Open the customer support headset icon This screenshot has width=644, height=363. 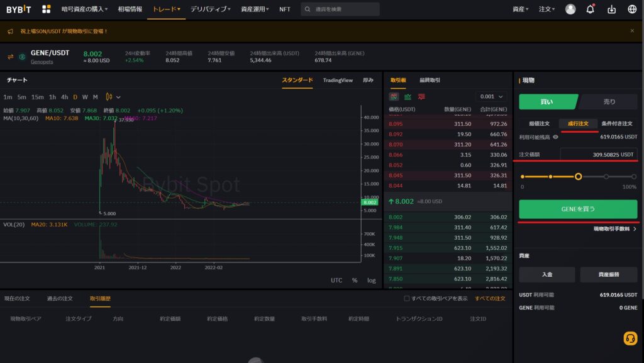click(630, 338)
